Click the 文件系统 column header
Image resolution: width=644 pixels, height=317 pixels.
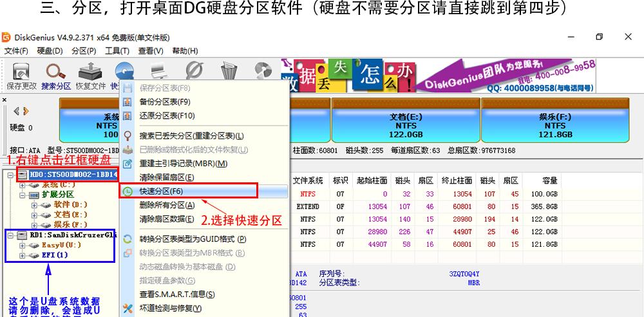[x=308, y=180]
